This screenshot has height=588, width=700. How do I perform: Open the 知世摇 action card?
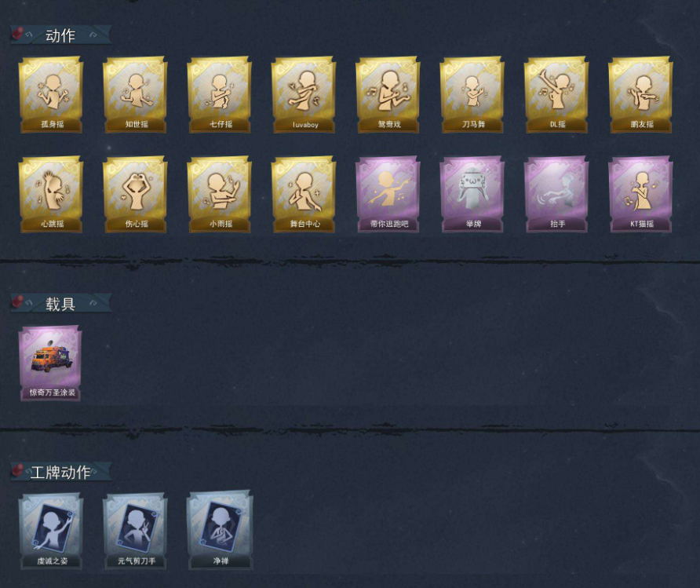click(x=135, y=95)
